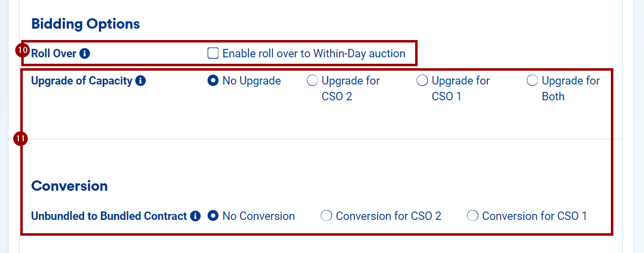Click the red annotation marker numbered 11
This screenshot has width=644, height=253.
(20, 139)
